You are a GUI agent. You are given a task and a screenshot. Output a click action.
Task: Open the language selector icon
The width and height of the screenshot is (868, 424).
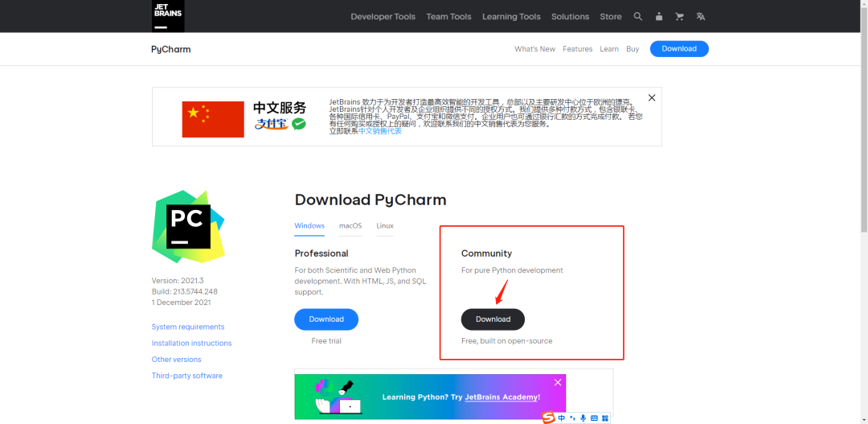pyautogui.click(x=700, y=17)
